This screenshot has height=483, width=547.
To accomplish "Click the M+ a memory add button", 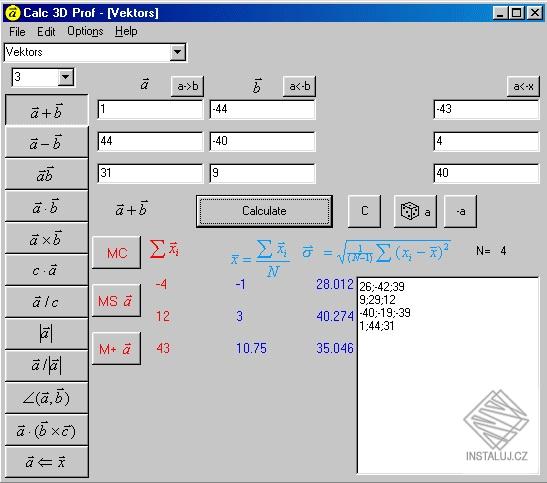I will click(x=117, y=349).
